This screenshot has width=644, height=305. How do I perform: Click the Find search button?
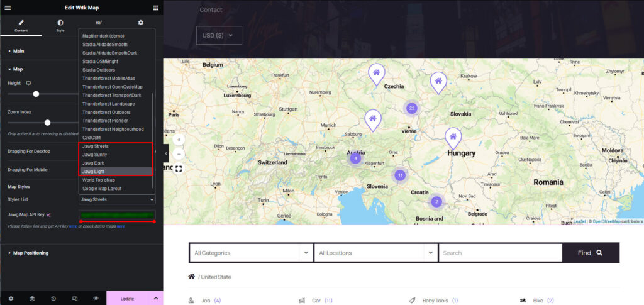(x=591, y=253)
